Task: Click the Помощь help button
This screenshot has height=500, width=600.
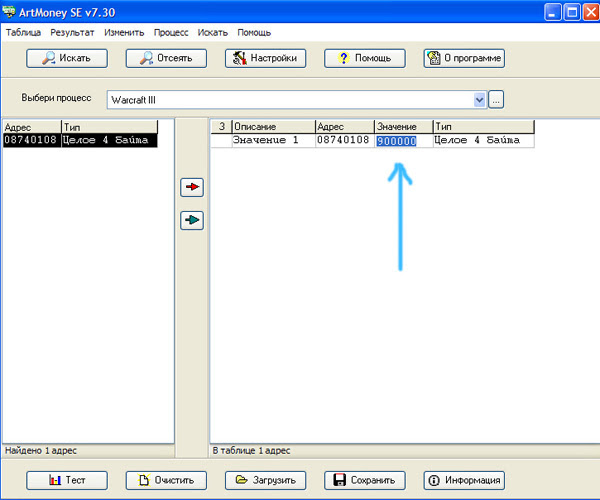Action: coord(365,58)
